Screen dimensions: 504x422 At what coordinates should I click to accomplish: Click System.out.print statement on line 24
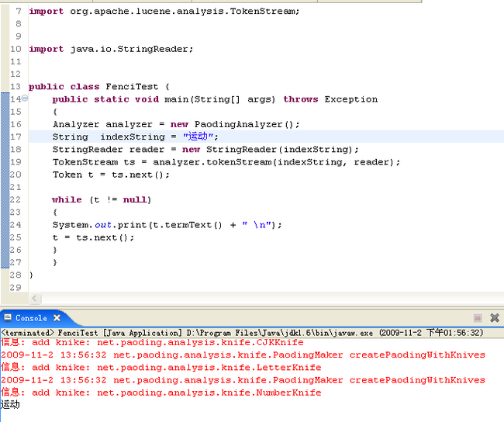coord(167,225)
